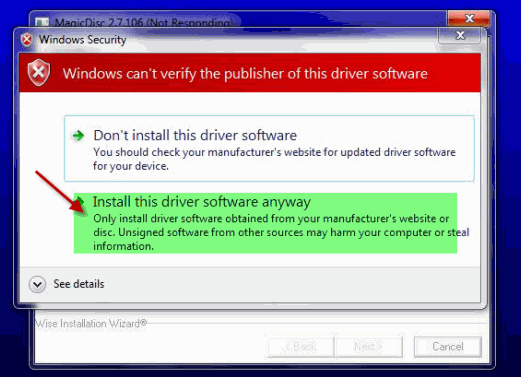Click the Wise Installation Wizard label

click(91, 323)
